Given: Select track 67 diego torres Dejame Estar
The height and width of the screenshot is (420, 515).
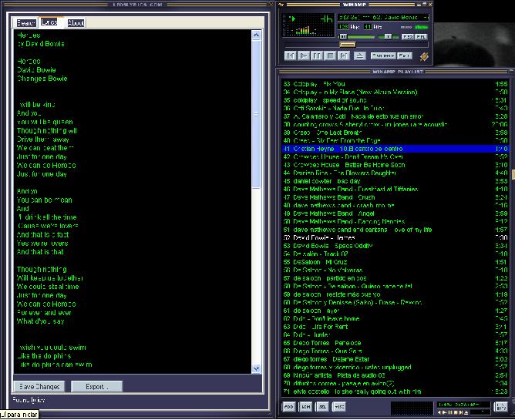Looking at the screenshot, I should (396, 359).
